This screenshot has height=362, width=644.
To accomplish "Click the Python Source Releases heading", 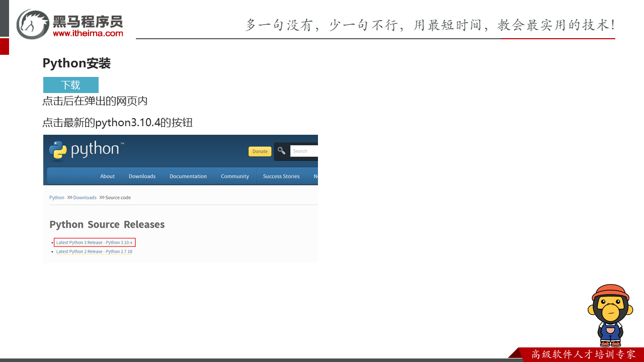I will [x=107, y=224].
